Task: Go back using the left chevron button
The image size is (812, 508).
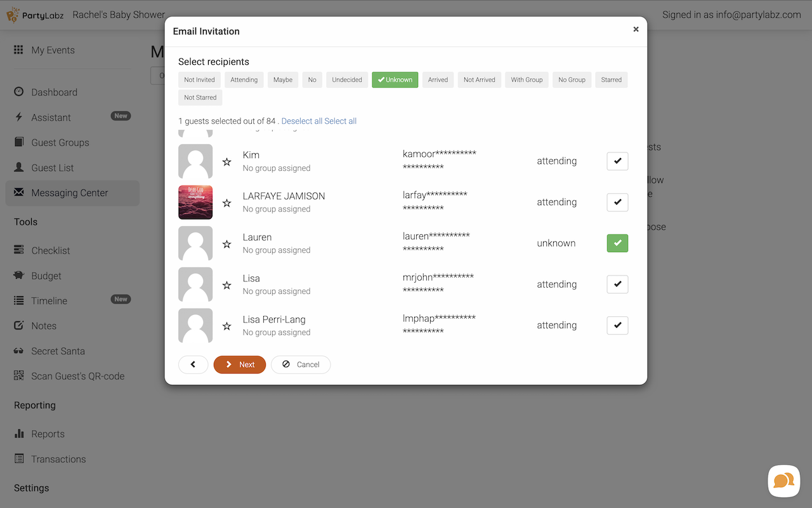Action: [193, 364]
